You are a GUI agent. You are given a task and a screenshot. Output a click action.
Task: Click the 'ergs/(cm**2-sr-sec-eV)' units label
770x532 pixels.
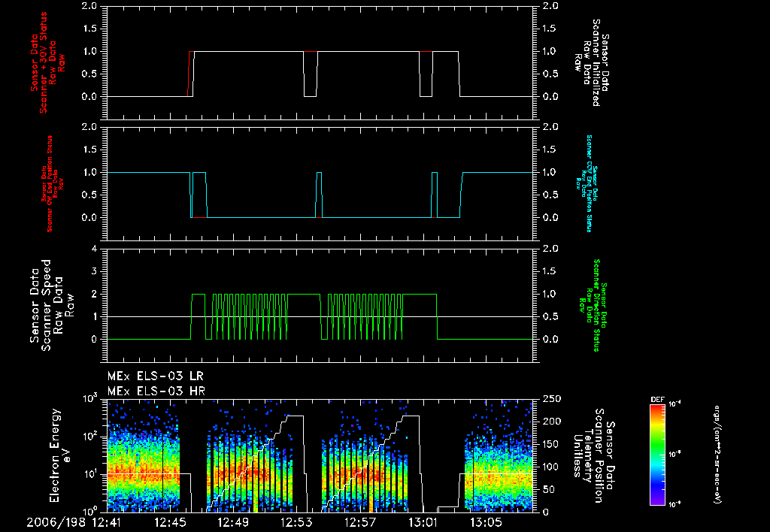click(717, 455)
